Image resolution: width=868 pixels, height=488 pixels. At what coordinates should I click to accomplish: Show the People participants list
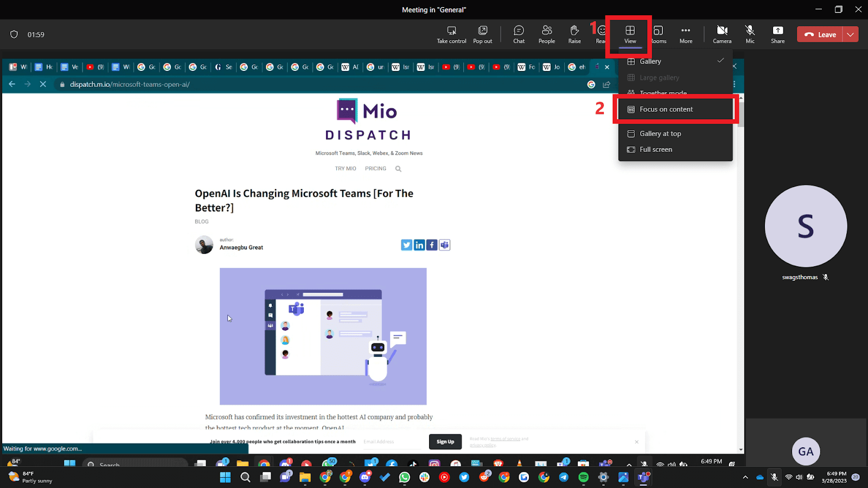(547, 35)
